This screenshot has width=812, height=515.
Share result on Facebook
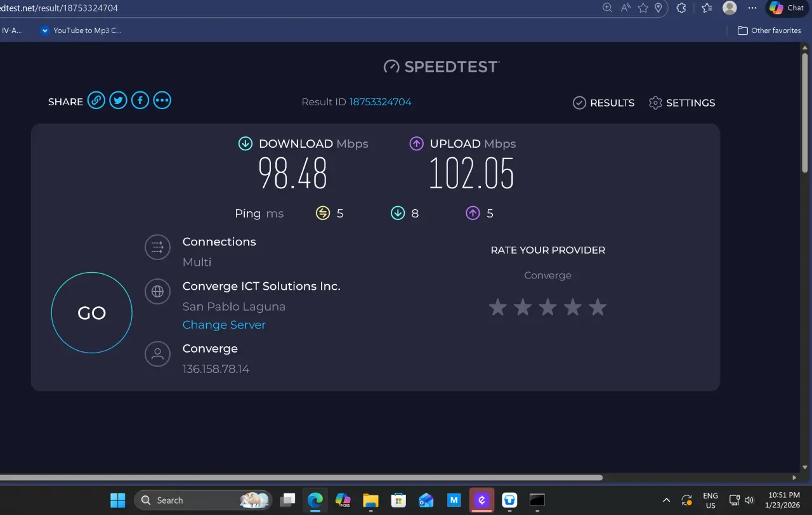click(140, 100)
